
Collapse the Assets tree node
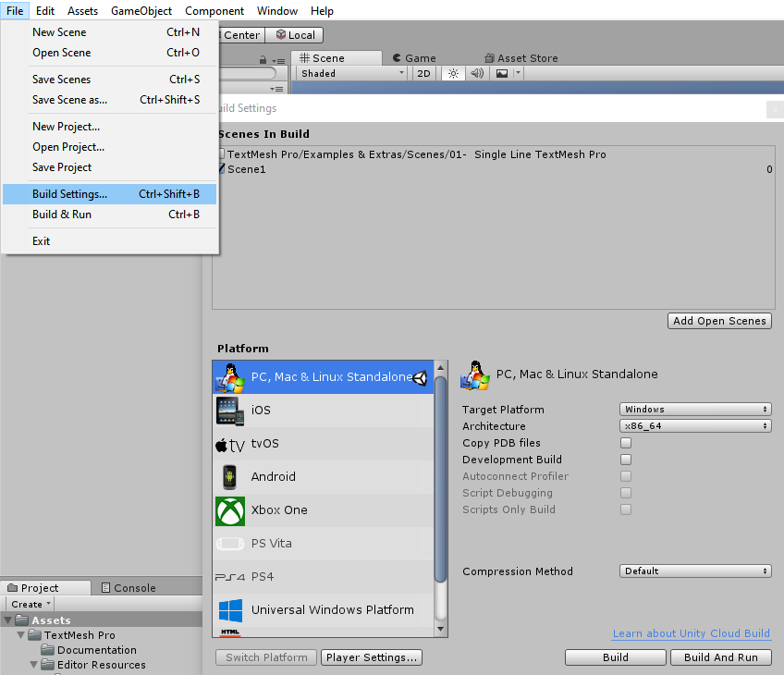[x=7, y=620]
